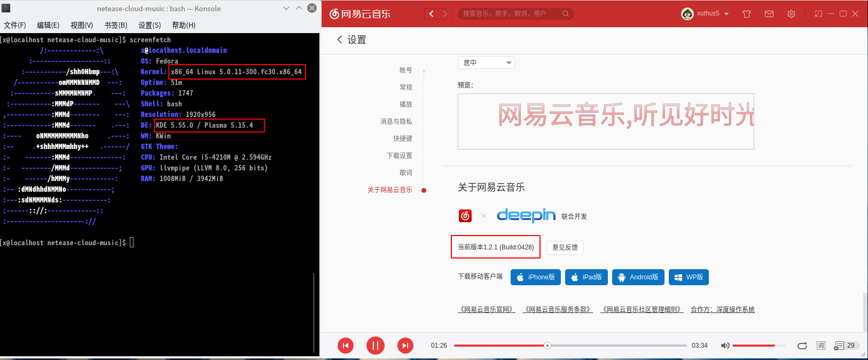This screenshot has width=868, height=360.
Task: Adjust the volume slider
Action: (x=759, y=346)
